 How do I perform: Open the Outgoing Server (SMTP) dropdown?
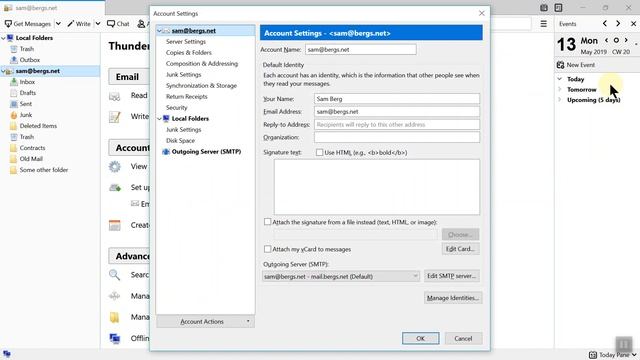pos(341,276)
